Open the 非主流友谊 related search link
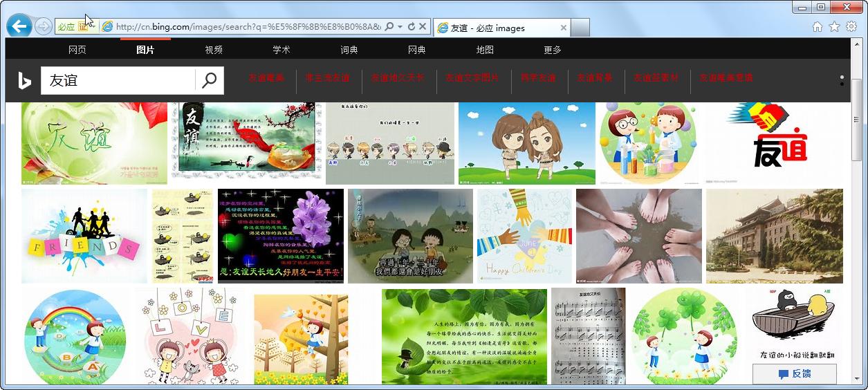Image resolution: width=868 pixels, height=390 pixels. pos(327,78)
